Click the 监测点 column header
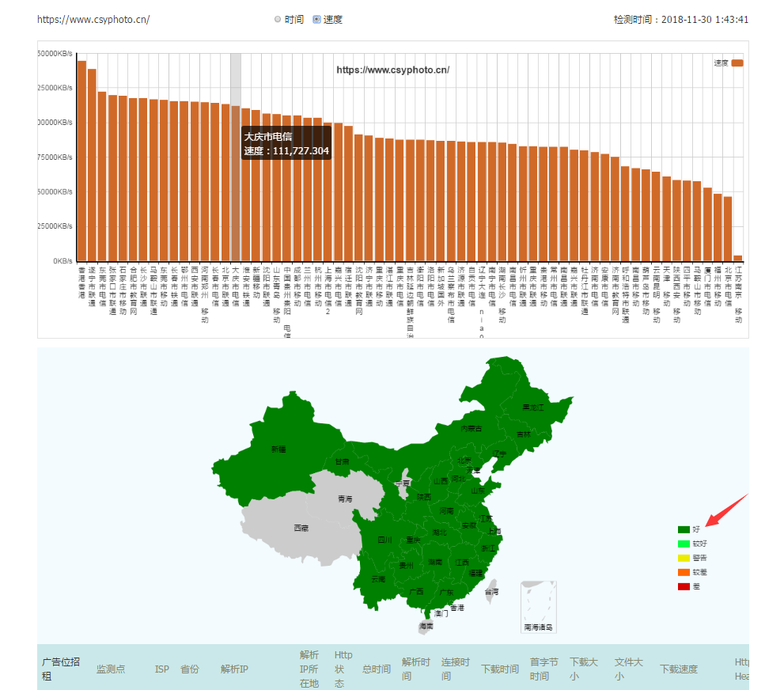784x690 pixels. pos(111,669)
